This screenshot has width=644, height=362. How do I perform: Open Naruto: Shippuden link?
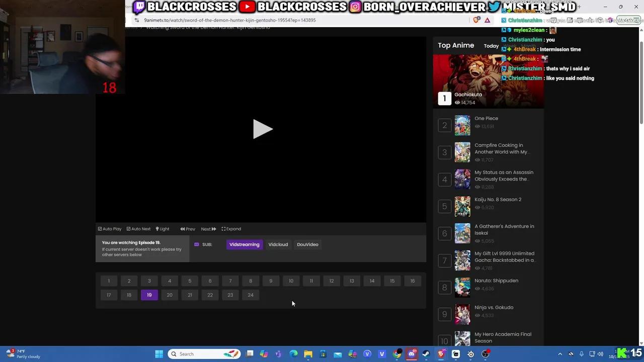coord(496,281)
